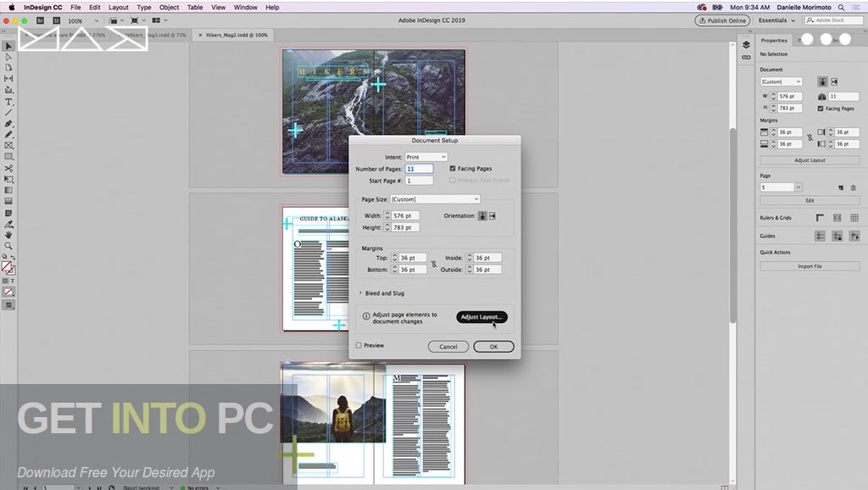Enable the Preview checkbox

(x=359, y=346)
